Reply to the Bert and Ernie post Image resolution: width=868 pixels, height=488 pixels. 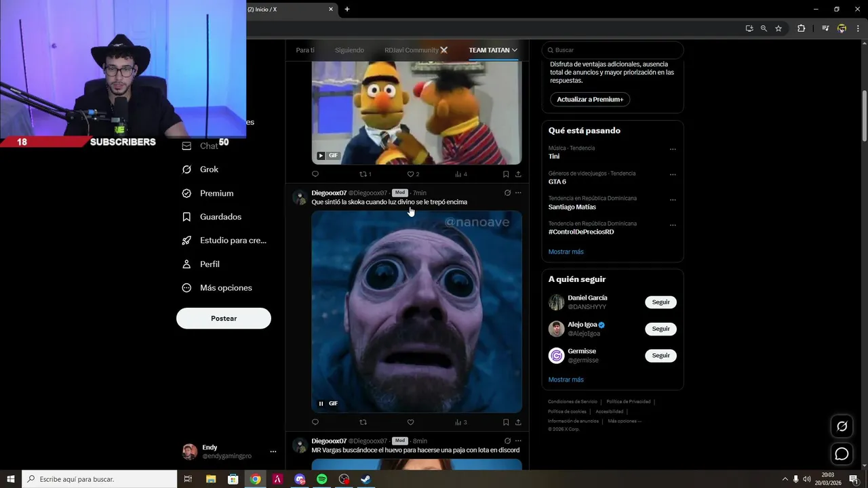click(x=315, y=174)
